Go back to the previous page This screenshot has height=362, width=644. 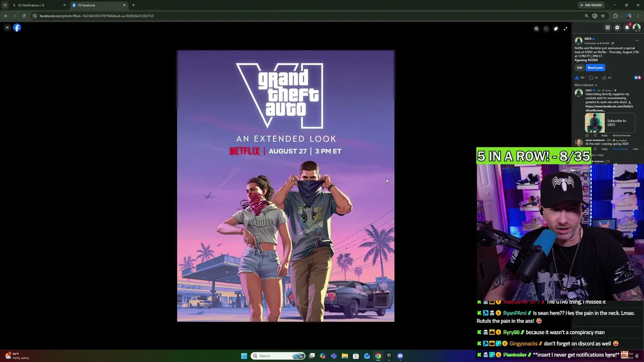tap(6, 16)
